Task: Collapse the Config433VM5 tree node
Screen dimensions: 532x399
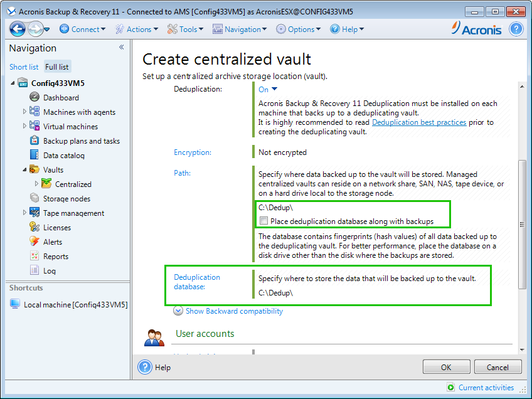Action: (x=13, y=83)
